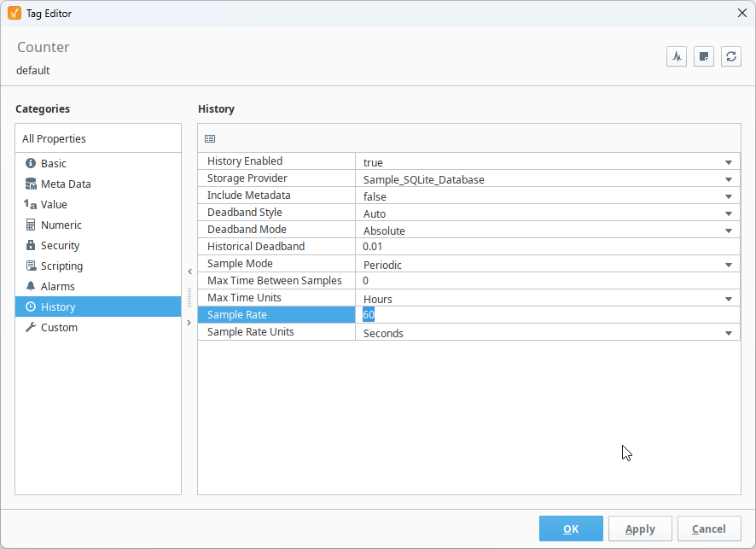Select the Alarms bell category
756x549 pixels.
coord(57,286)
